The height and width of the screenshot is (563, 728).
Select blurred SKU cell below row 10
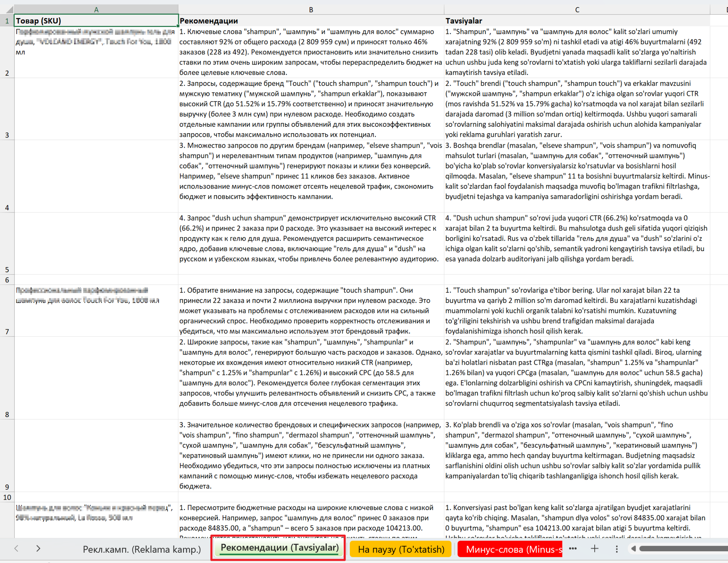(96, 520)
